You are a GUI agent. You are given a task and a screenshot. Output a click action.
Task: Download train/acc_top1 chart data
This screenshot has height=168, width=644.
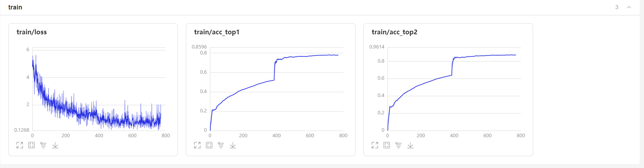[233, 145]
